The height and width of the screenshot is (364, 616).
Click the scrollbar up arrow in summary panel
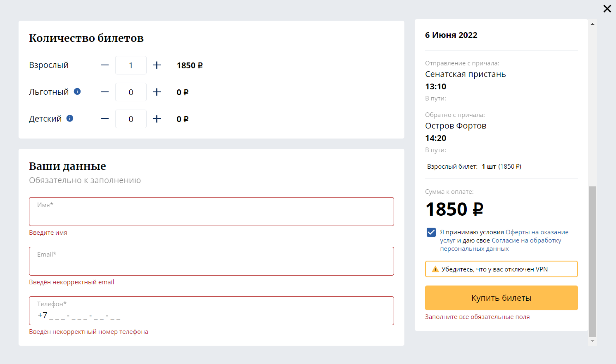point(592,24)
